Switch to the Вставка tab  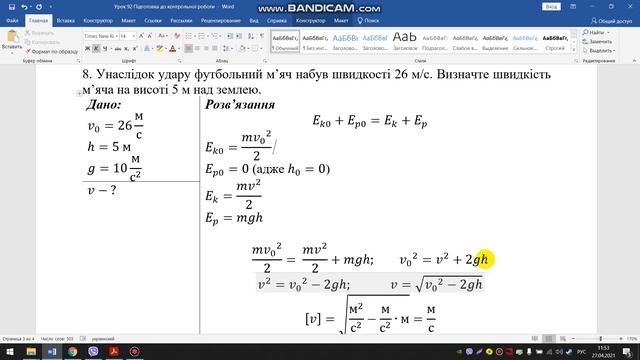[x=65, y=20]
